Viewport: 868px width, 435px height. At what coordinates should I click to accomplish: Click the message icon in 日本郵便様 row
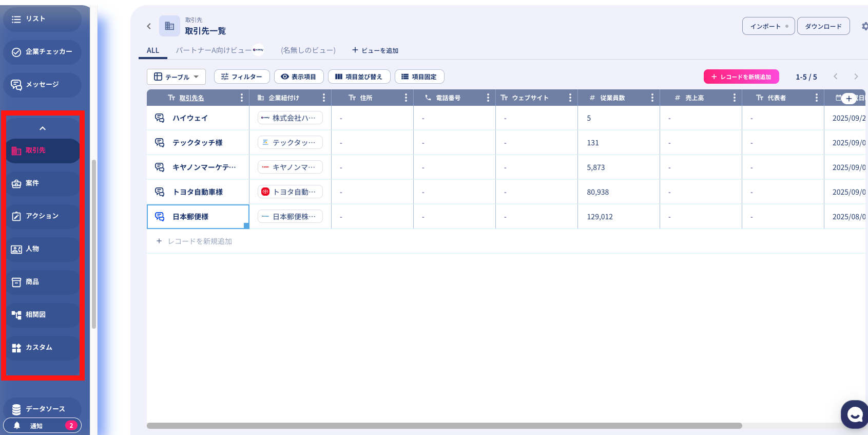coord(160,217)
